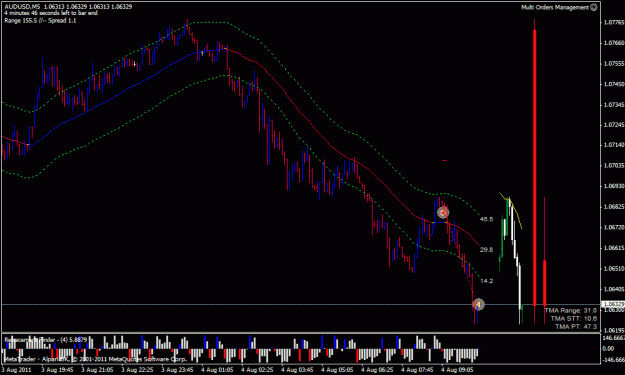Click the '4 Aug 01:05' time label
This screenshot has height=375, width=625.
click(x=217, y=370)
